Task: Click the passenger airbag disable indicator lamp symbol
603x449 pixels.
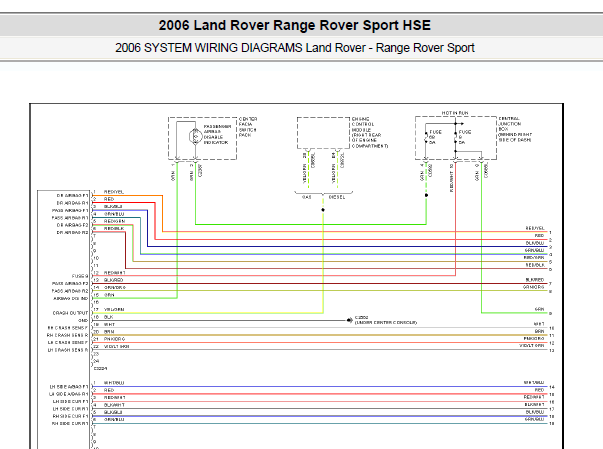Action: [x=195, y=136]
